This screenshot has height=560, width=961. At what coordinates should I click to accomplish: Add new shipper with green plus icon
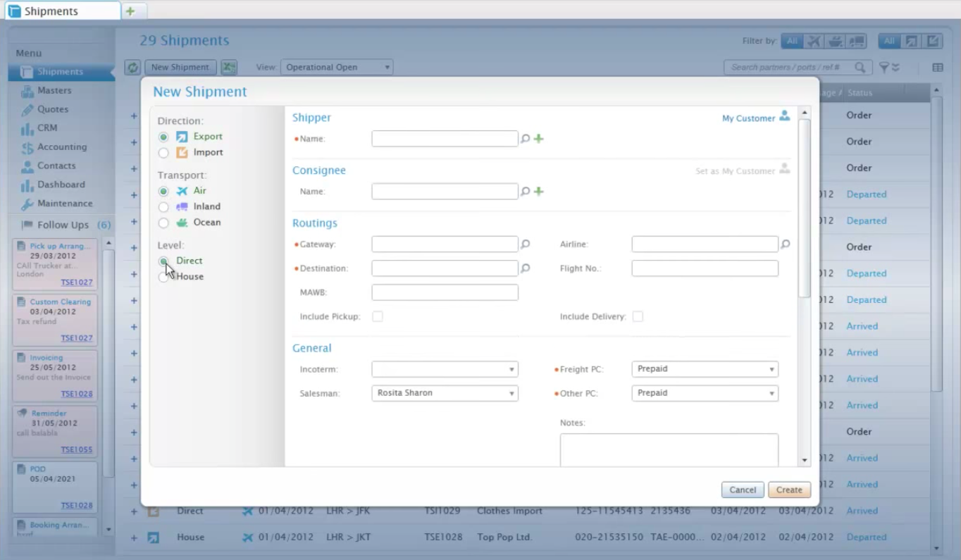(539, 139)
